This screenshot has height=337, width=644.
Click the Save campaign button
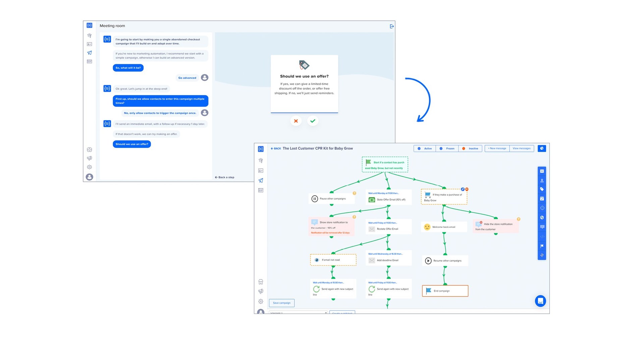point(281,303)
